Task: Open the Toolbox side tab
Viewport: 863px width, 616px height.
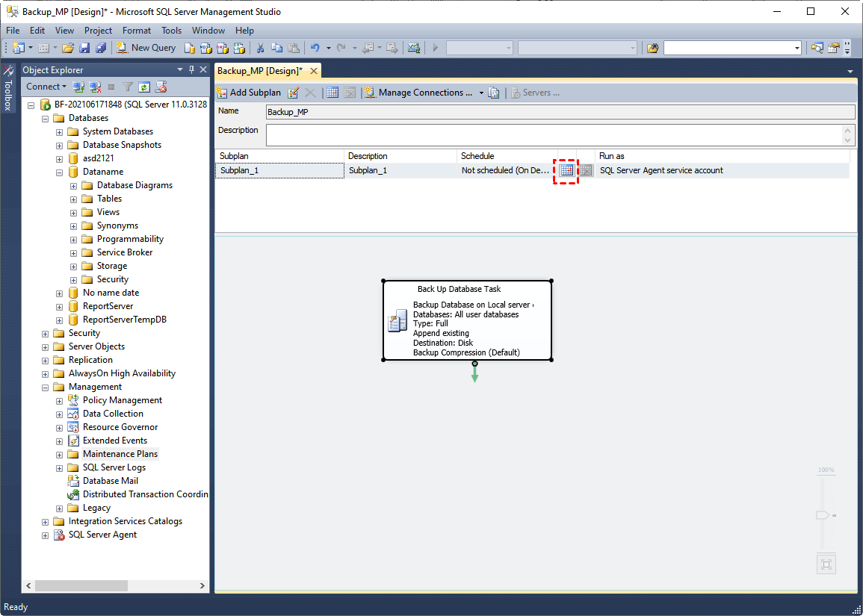Action: coord(8,88)
